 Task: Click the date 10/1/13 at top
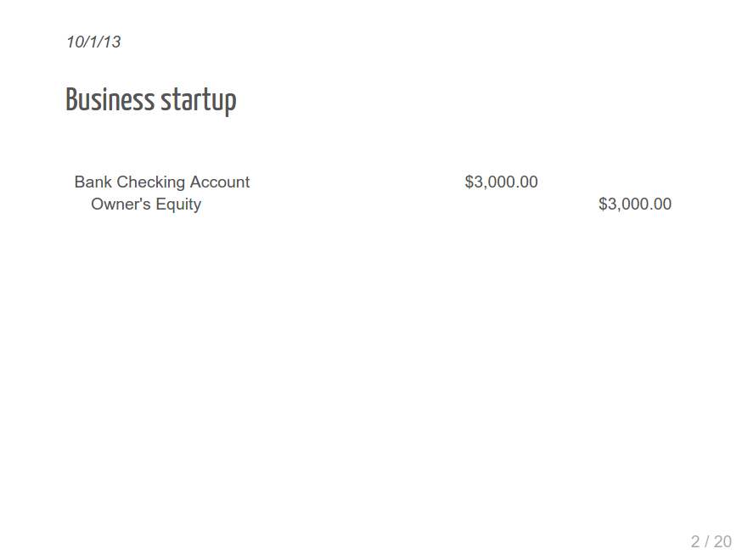pyautogui.click(x=93, y=42)
